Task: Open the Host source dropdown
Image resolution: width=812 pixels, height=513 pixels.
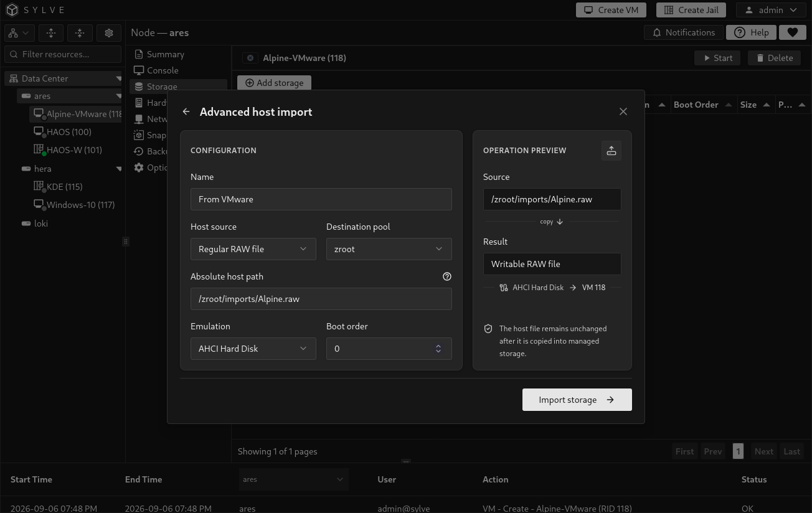Action: [253, 249]
